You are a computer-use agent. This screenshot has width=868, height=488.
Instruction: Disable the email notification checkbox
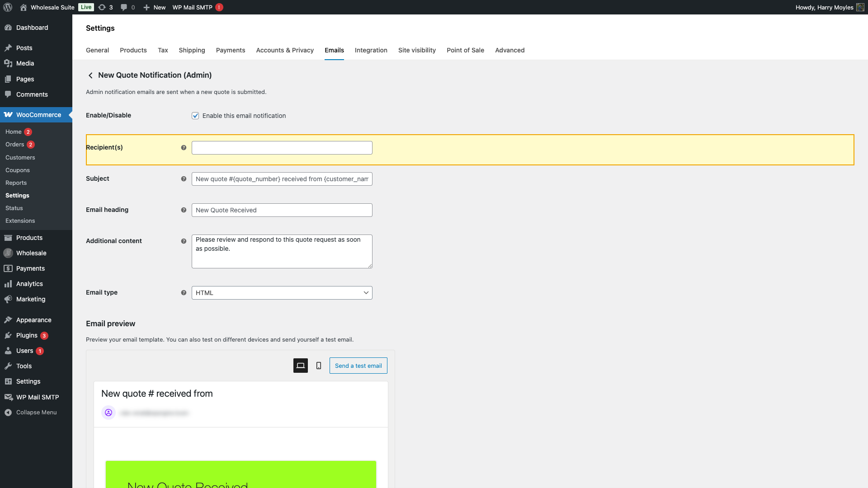[195, 116]
